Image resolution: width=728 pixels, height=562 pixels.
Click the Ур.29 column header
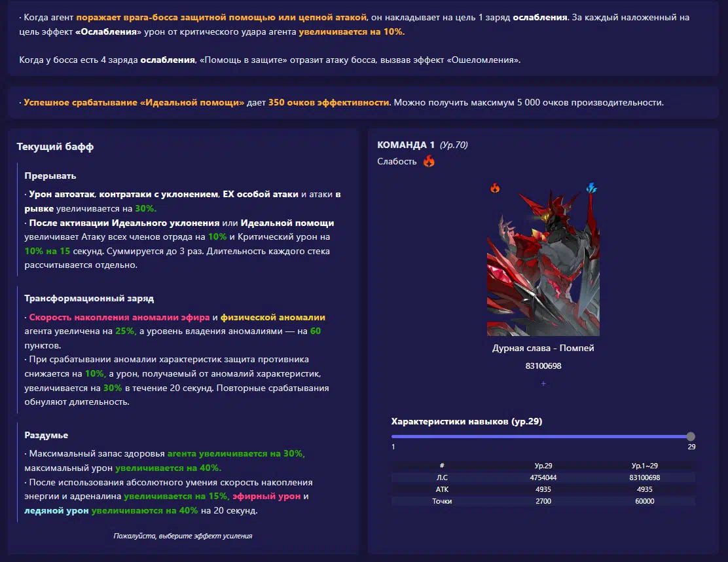tap(543, 466)
